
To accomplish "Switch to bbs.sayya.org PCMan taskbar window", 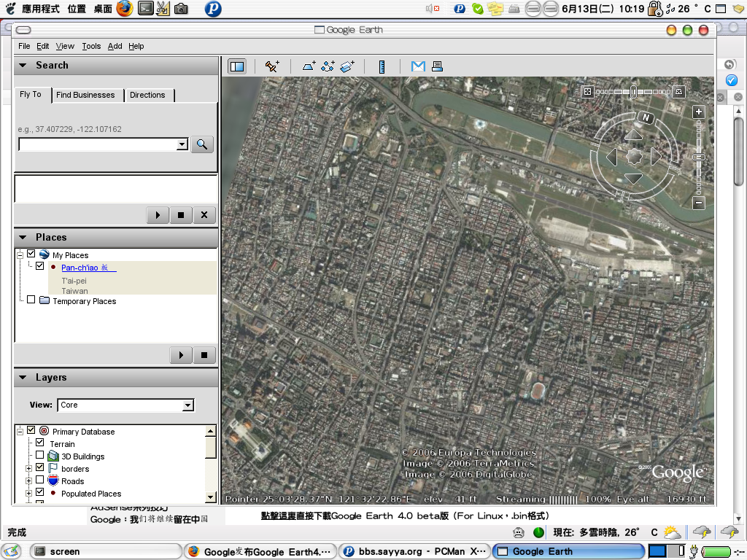I will (x=414, y=551).
